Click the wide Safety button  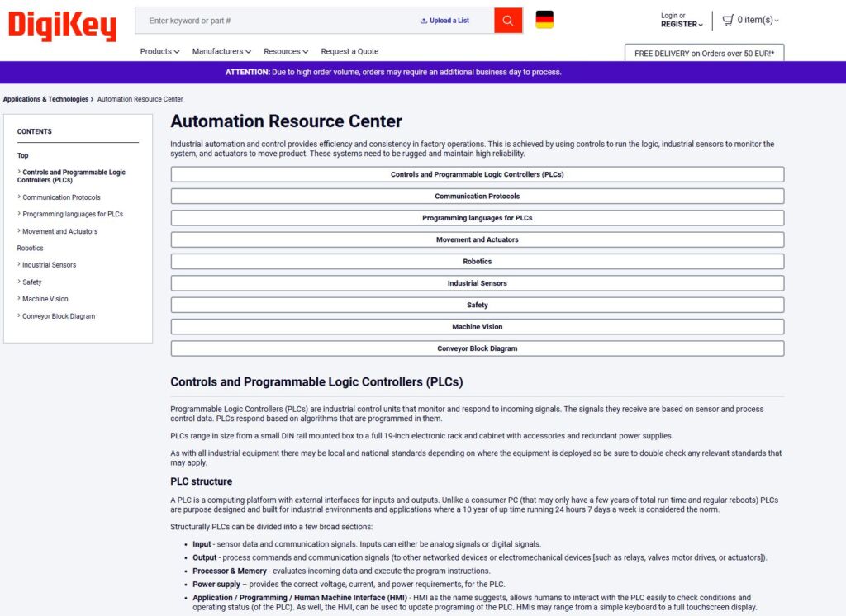(x=477, y=305)
